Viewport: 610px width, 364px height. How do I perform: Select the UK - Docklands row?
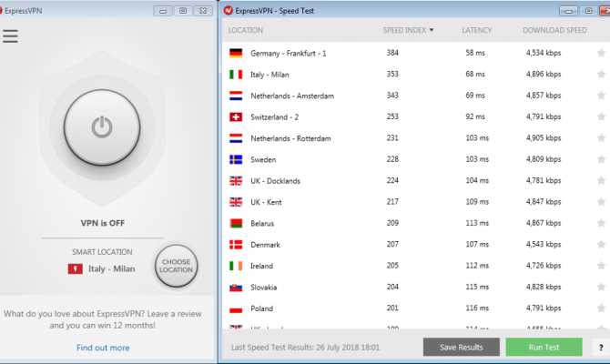click(x=416, y=181)
